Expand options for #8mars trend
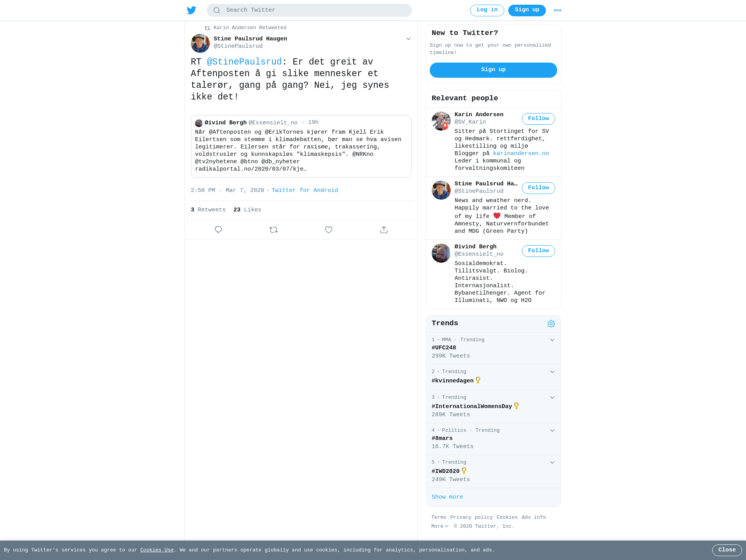Screen dimensions: 746x560 552,431
